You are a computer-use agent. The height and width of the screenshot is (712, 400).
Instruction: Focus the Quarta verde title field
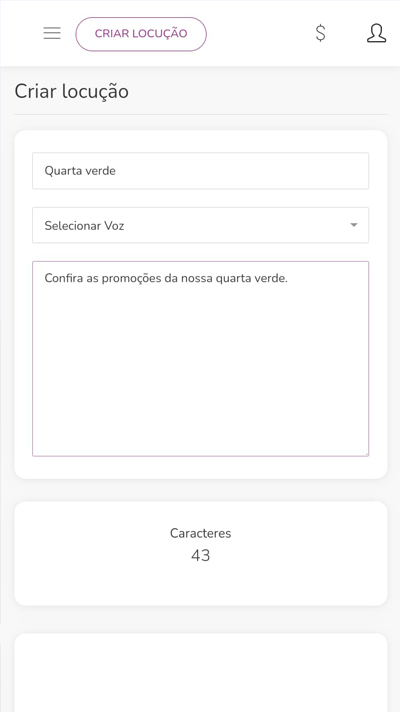[x=200, y=171]
